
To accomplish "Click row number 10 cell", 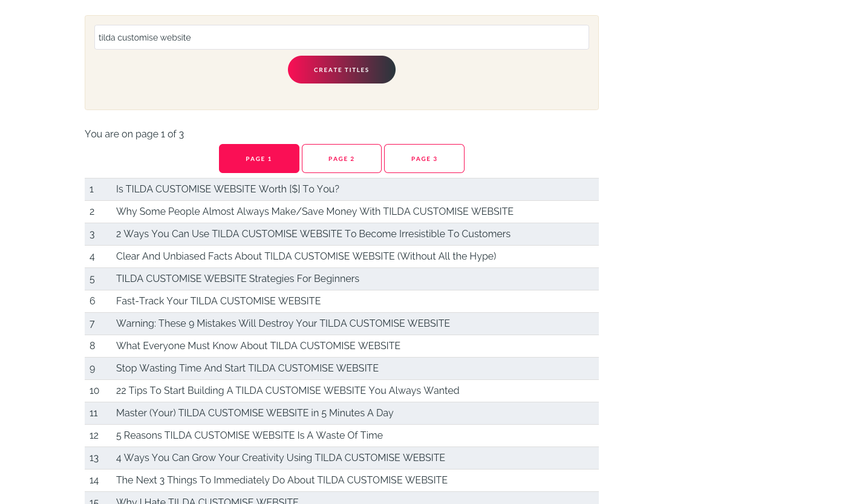I will click(98, 391).
